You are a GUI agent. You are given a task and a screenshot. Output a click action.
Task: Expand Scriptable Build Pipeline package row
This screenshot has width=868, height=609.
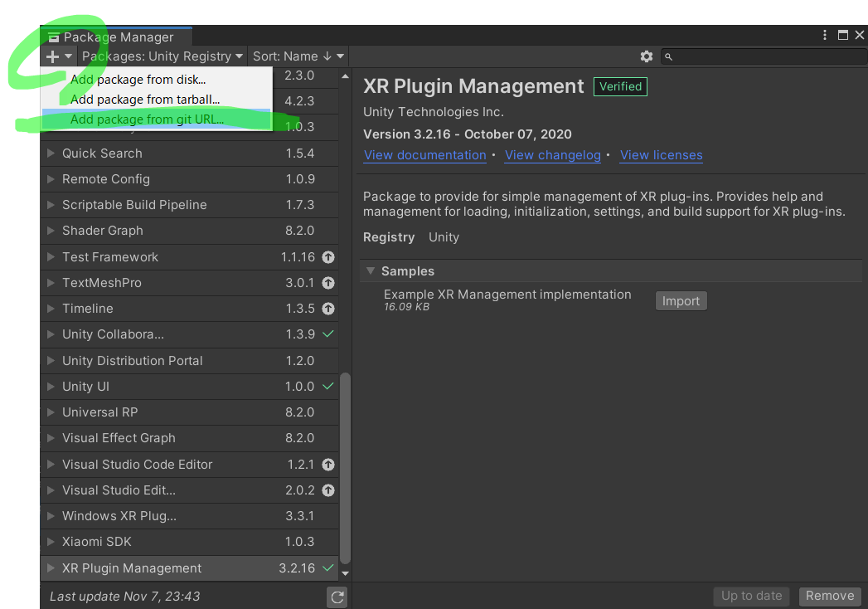click(x=51, y=205)
